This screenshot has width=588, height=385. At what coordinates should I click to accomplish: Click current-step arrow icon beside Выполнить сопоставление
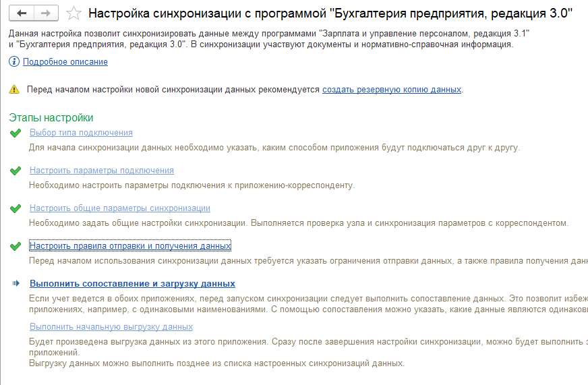16,283
